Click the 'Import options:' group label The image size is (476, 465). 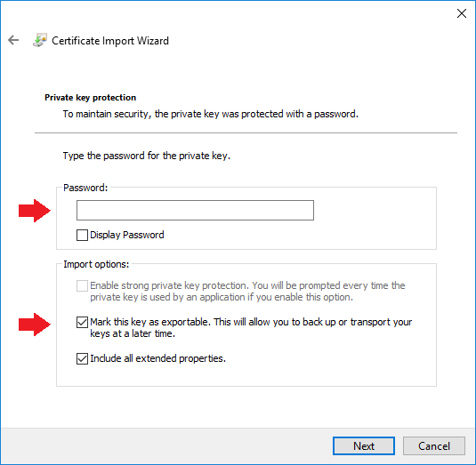coord(96,264)
